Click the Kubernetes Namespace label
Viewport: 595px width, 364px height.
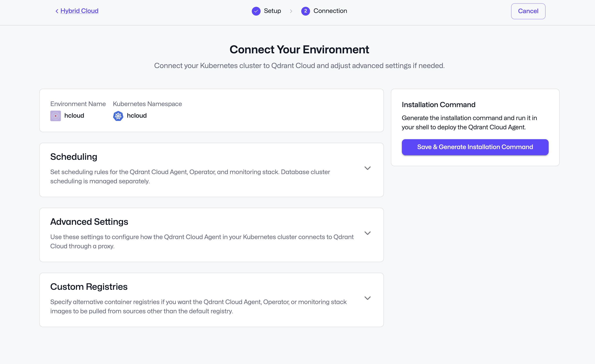(147, 104)
